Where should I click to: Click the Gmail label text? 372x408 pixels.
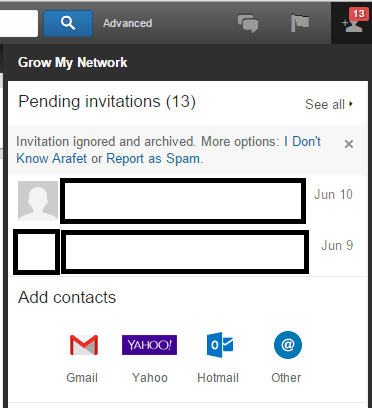[82, 378]
